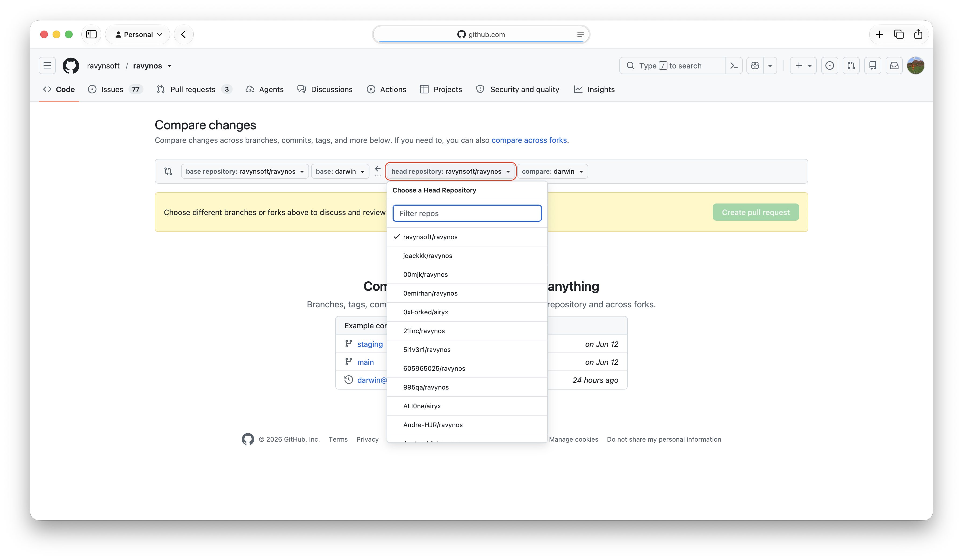
Task: Open the Safari reader page menu icon
Action: [x=580, y=34]
